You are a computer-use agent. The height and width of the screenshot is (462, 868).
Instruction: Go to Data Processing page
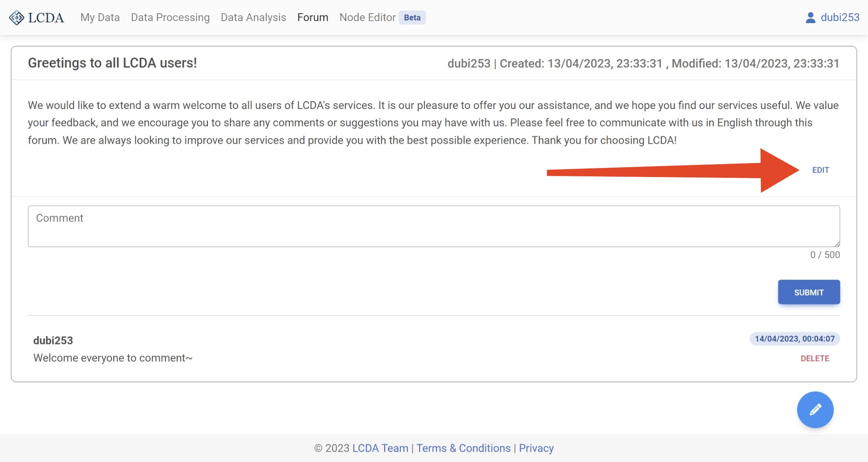pos(170,17)
